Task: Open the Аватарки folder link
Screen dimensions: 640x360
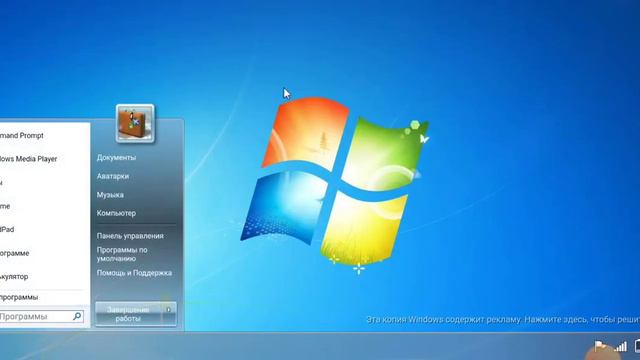Action: click(x=113, y=176)
